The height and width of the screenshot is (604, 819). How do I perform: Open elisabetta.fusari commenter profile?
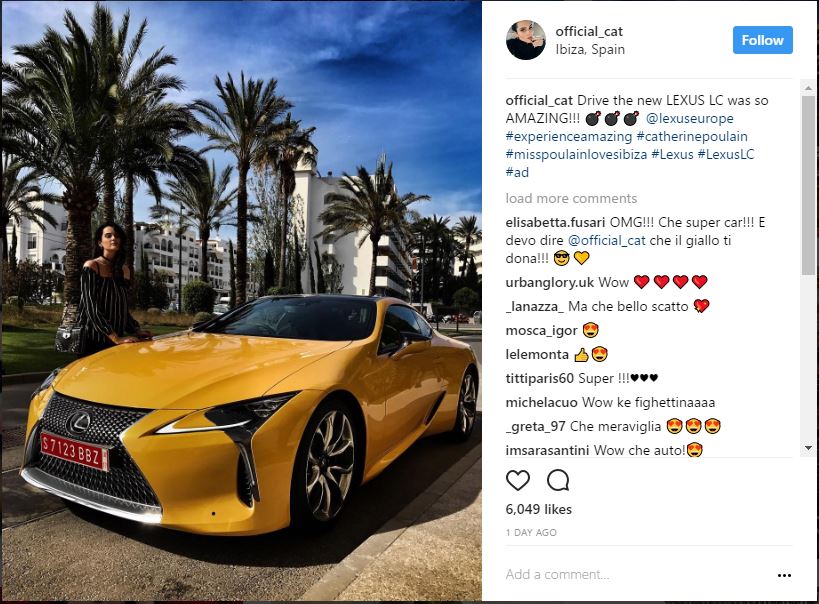555,223
